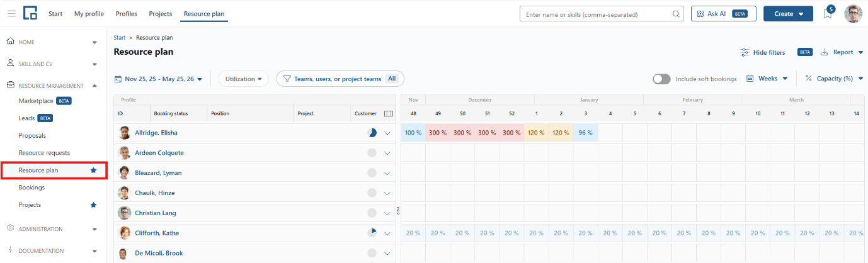
Task: Open notifications bookmark icon with badge 5
Action: [x=828, y=13]
